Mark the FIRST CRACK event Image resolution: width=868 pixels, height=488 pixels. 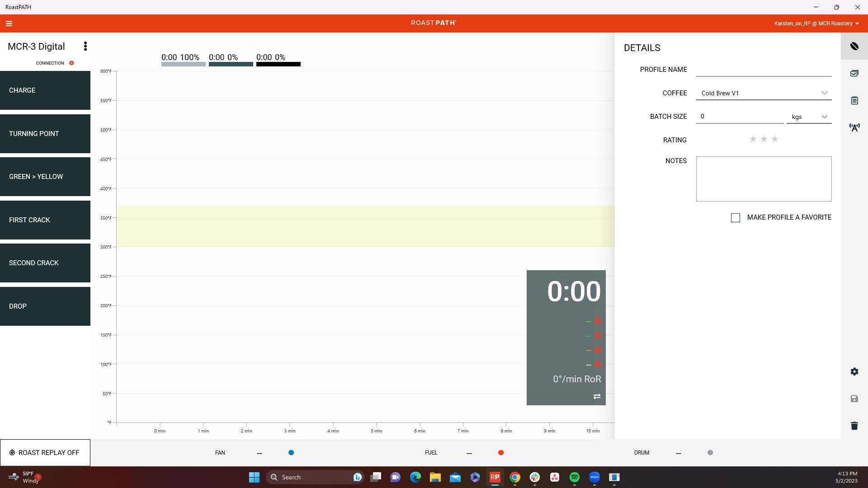pos(45,220)
